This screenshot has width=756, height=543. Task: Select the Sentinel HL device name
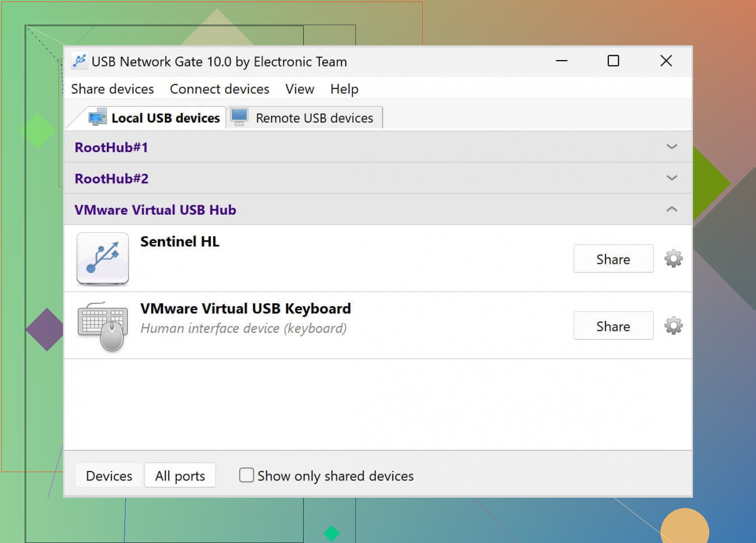(x=180, y=242)
